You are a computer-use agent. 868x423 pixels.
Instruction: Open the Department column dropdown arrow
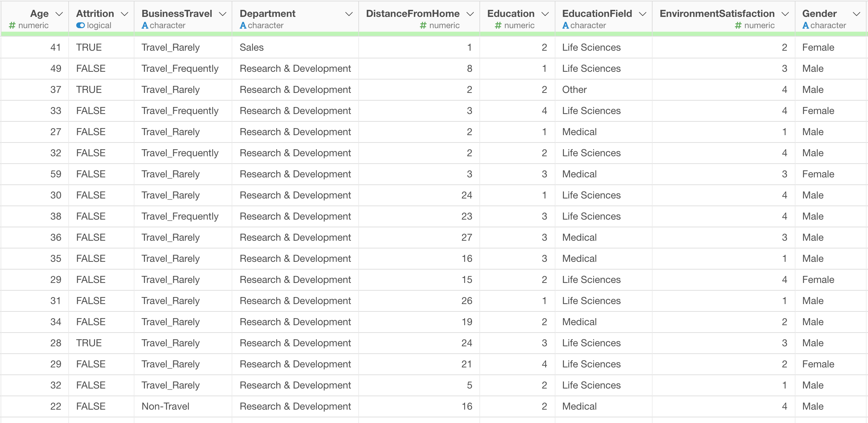(x=349, y=14)
